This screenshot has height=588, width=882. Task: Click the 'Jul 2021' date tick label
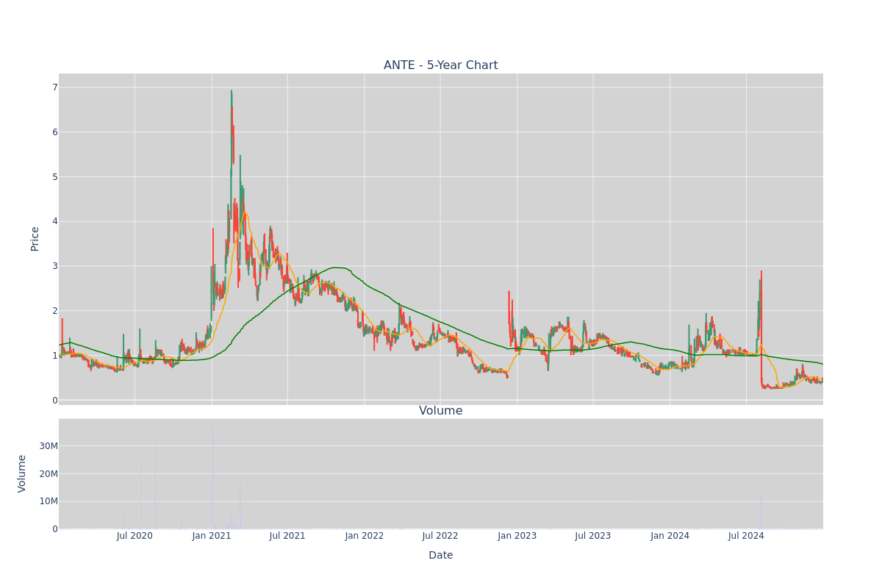[x=287, y=536]
